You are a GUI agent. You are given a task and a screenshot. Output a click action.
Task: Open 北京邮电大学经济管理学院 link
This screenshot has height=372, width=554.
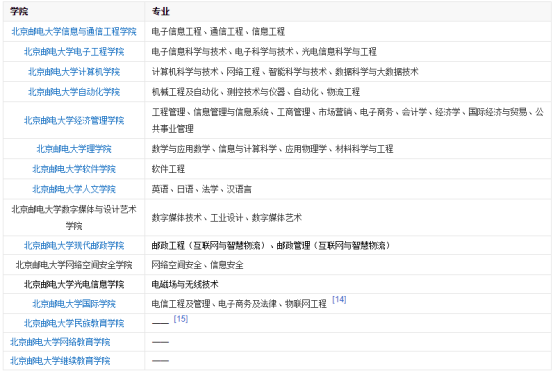[74, 120]
